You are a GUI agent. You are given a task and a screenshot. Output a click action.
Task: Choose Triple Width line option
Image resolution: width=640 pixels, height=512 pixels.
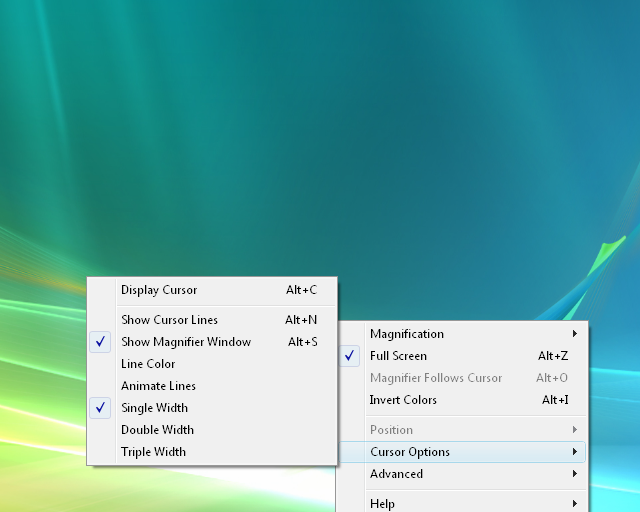click(x=153, y=452)
